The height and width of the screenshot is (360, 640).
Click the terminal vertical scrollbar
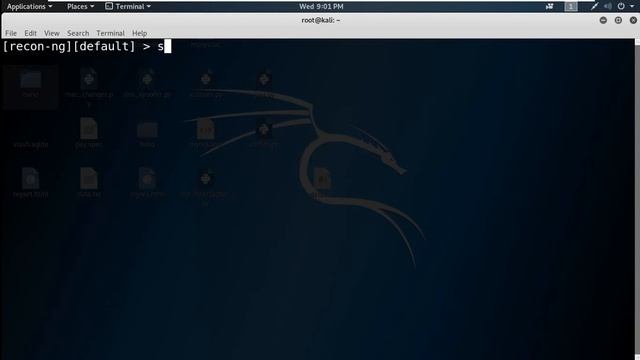tap(637, 199)
